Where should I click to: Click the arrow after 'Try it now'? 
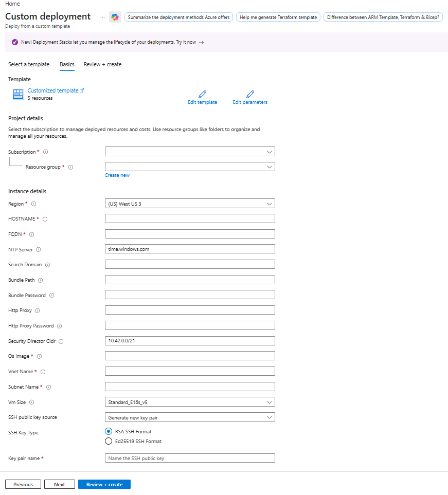pos(201,42)
